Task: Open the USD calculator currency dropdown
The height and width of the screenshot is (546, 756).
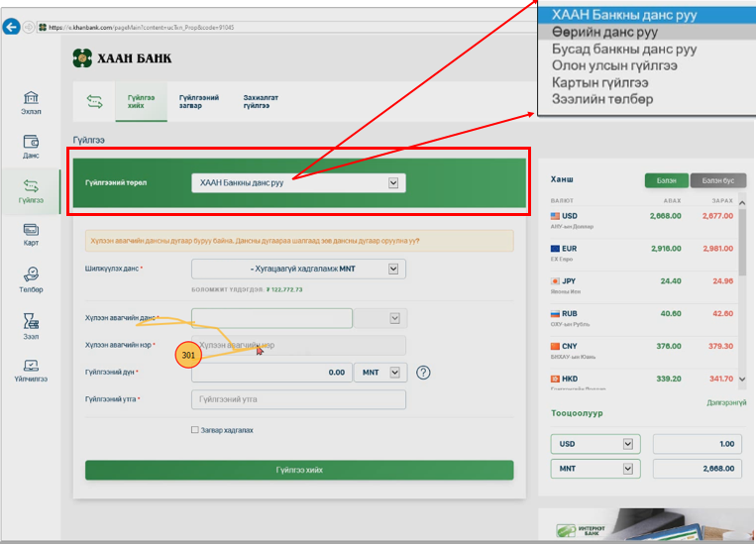Action: (595, 444)
